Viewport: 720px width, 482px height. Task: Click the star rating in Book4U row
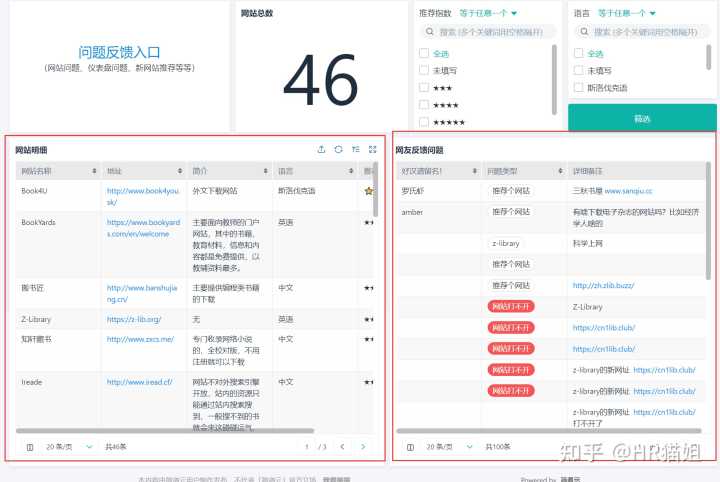(x=368, y=191)
